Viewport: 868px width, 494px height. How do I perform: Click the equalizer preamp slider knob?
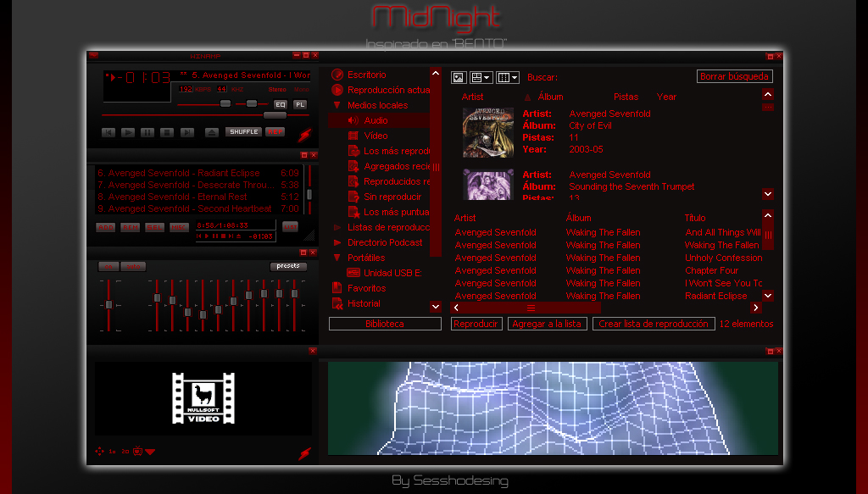(108, 304)
